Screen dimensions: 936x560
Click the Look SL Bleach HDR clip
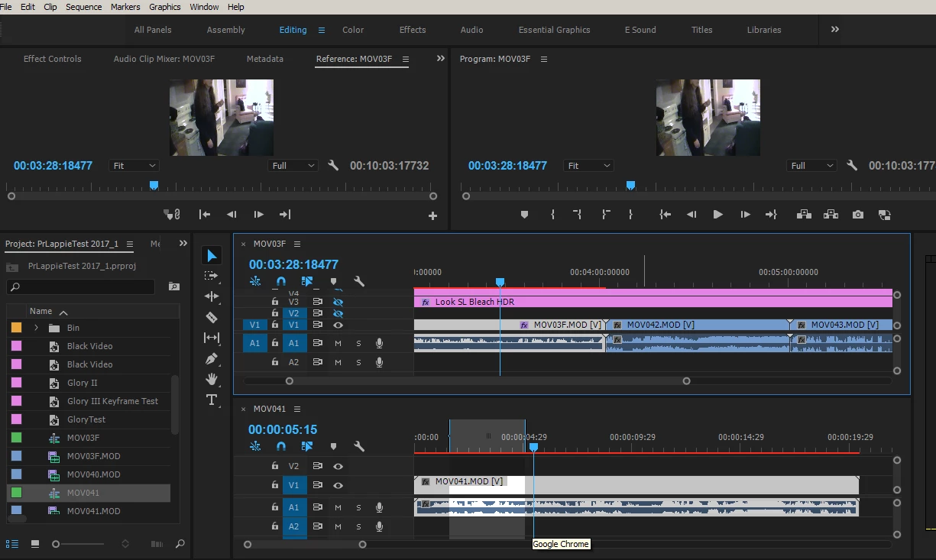pos(653,302)
